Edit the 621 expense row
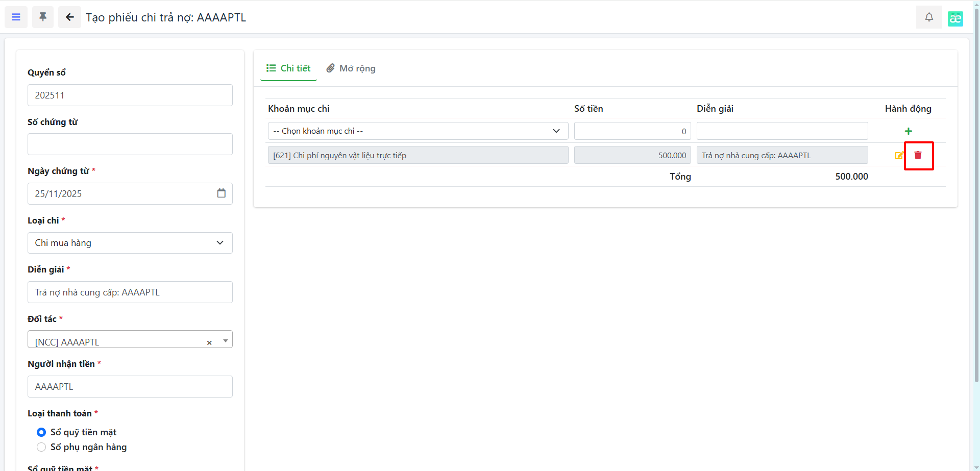 click(899, 156)
